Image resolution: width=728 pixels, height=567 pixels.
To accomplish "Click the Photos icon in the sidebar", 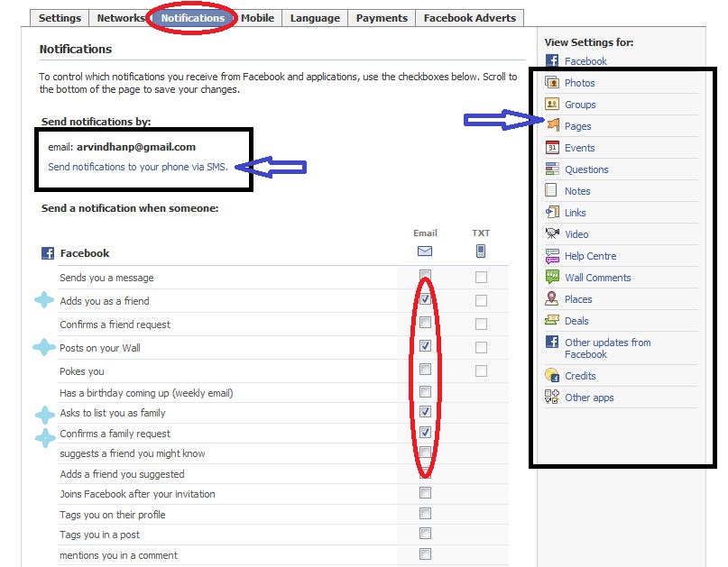I will [x=552, y=83].
